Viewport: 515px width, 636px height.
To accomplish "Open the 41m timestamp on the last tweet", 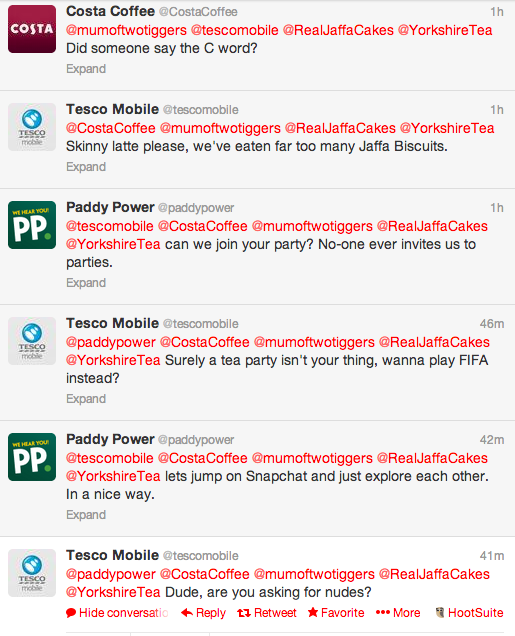I will tap(491, 556).
